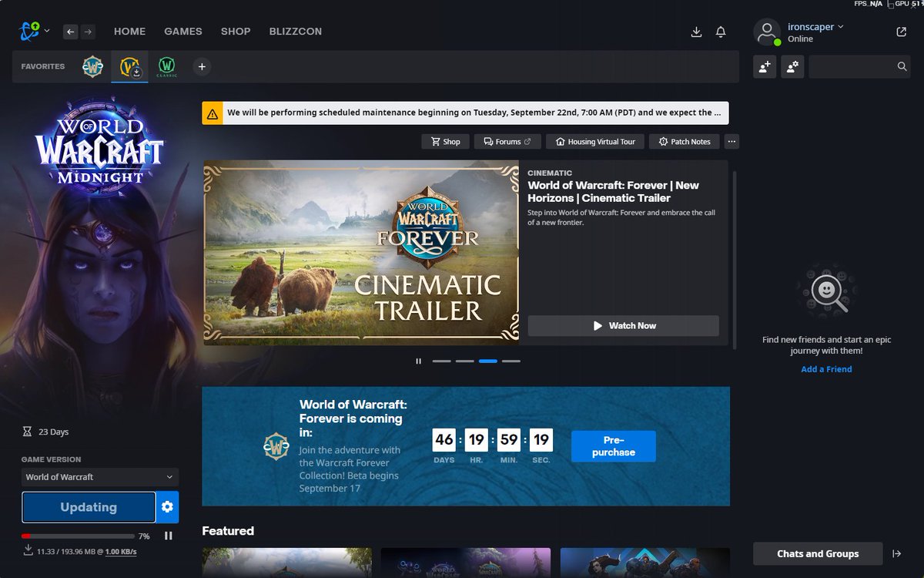This screenshot has height=578, width=924.
Task: Open the second Featured thumbnail
Action: click(x=466, y=563)
